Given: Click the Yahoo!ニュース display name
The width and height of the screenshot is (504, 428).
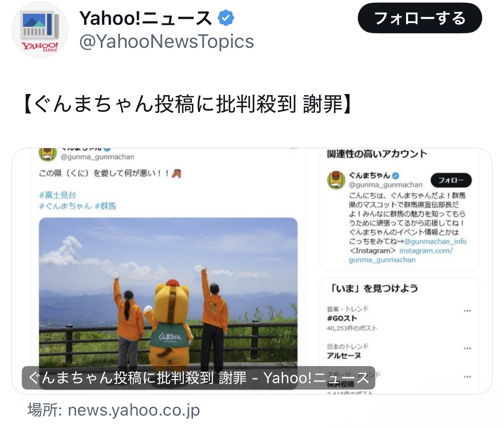Looking at the screenshot, I should tap(146, 18).
